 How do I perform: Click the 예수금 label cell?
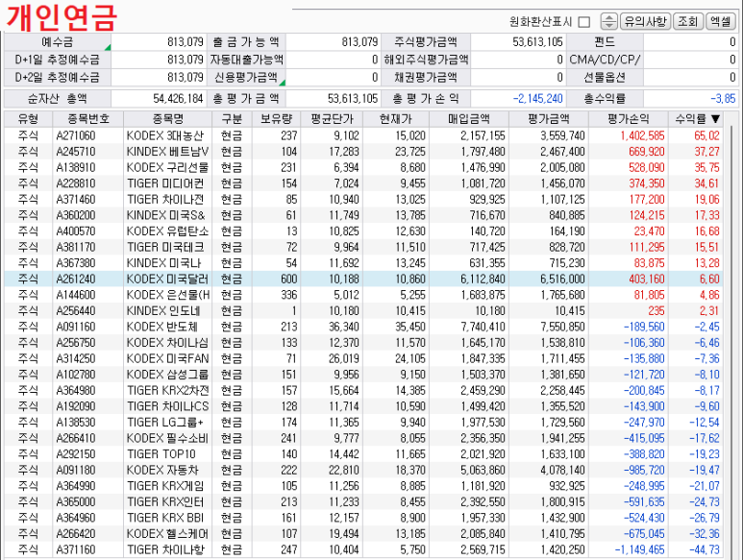tap(58, 42)
